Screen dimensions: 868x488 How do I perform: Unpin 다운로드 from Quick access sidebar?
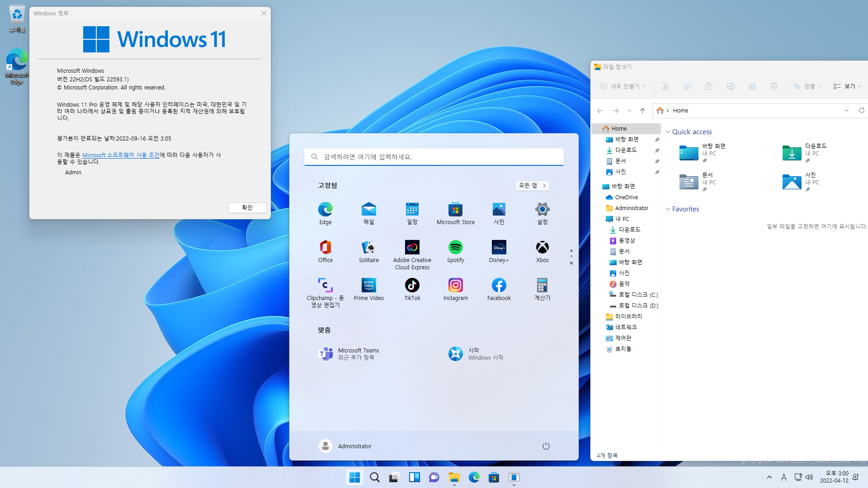click(657, 150)
